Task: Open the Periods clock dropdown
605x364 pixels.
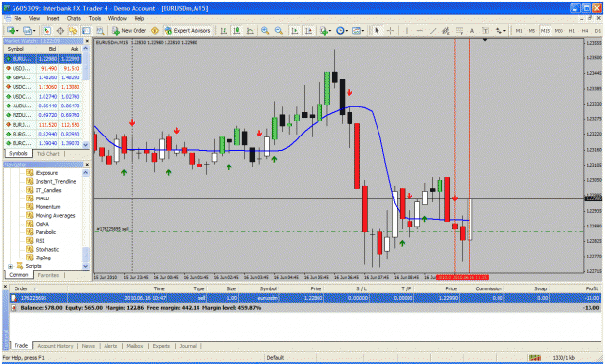Action: click(x=342, y=30)
